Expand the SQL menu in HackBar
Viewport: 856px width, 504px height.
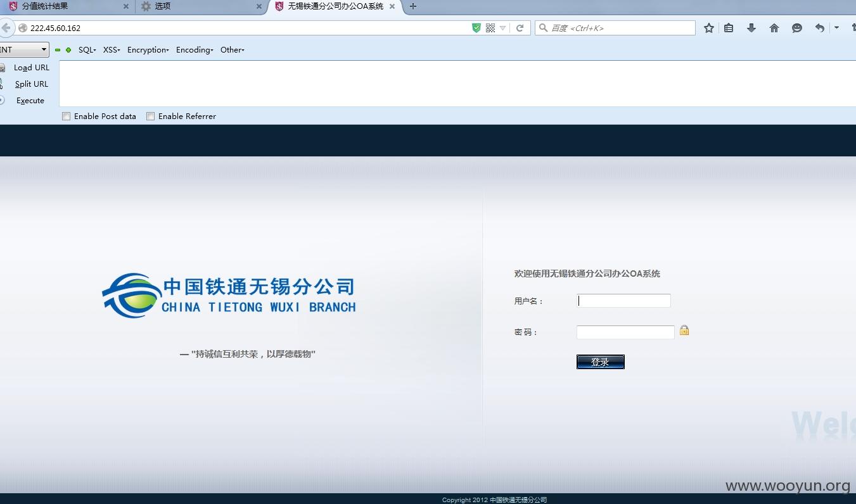(x=87, y=50)
